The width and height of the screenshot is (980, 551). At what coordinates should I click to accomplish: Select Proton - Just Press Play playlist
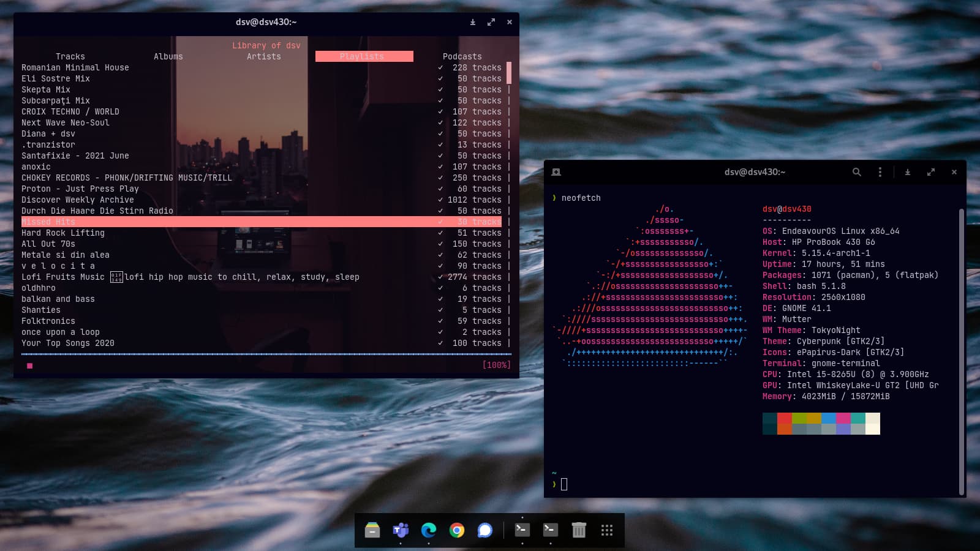tap(262, 189)
